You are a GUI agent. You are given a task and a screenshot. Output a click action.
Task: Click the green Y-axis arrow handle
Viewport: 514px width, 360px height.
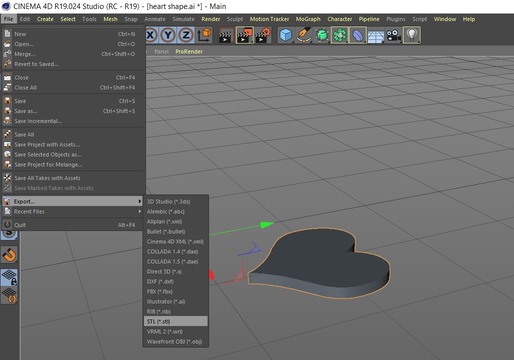pyautogui.click(x=267, y=225)
